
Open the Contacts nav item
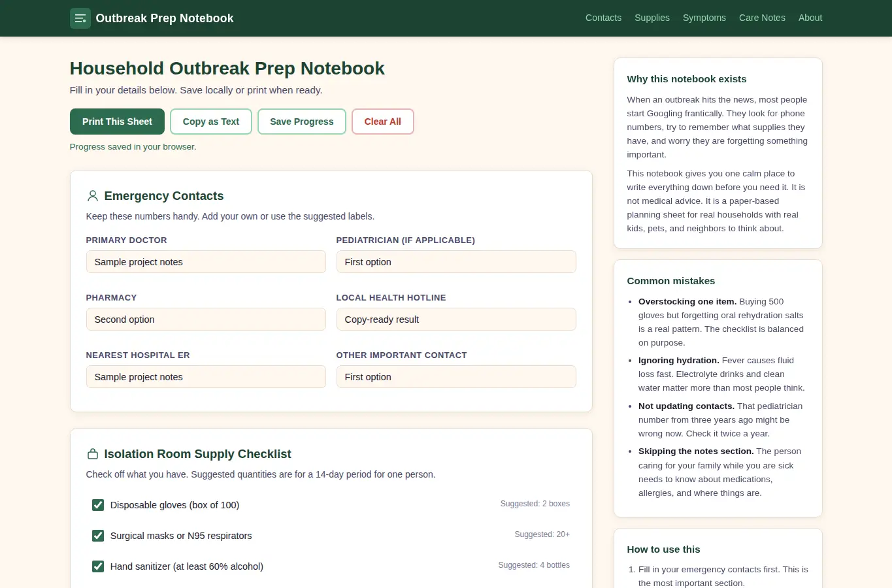[x=603, y=18]
